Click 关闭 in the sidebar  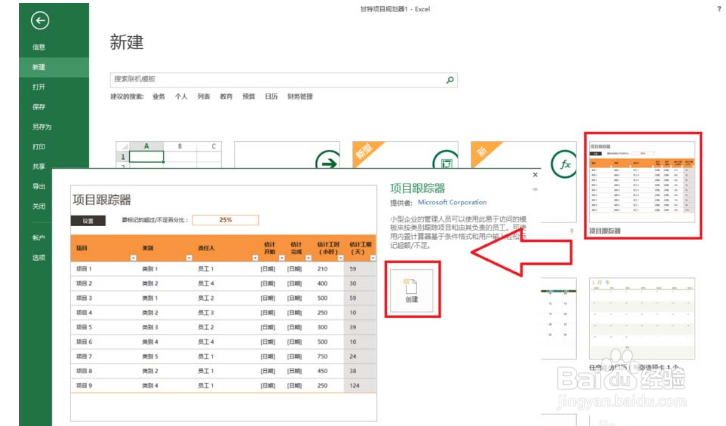(39, 207)
